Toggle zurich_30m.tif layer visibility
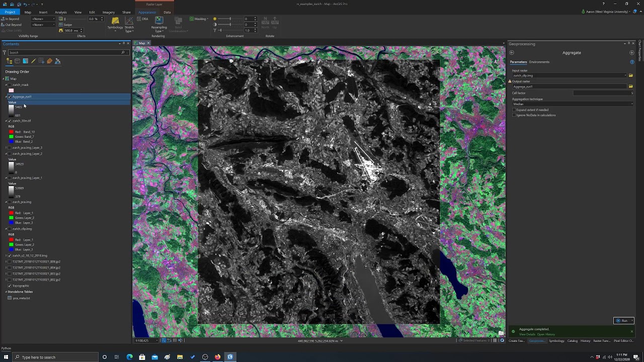This screenshot has width=644, height=362. [10, 121]
